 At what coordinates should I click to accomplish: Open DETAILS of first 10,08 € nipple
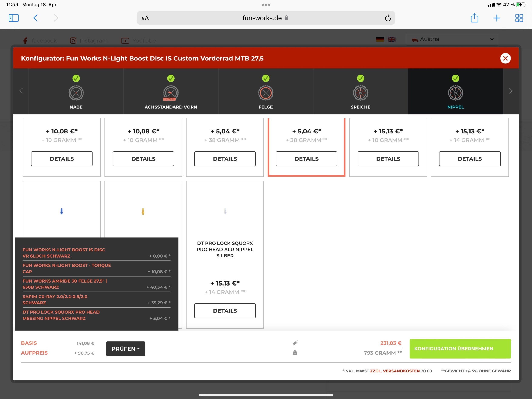point(62,159)
